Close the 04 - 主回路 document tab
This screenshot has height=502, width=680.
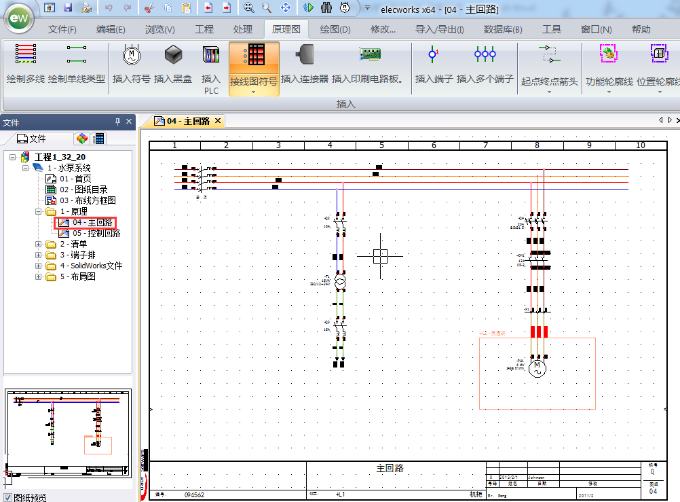(x=218, y=121)
